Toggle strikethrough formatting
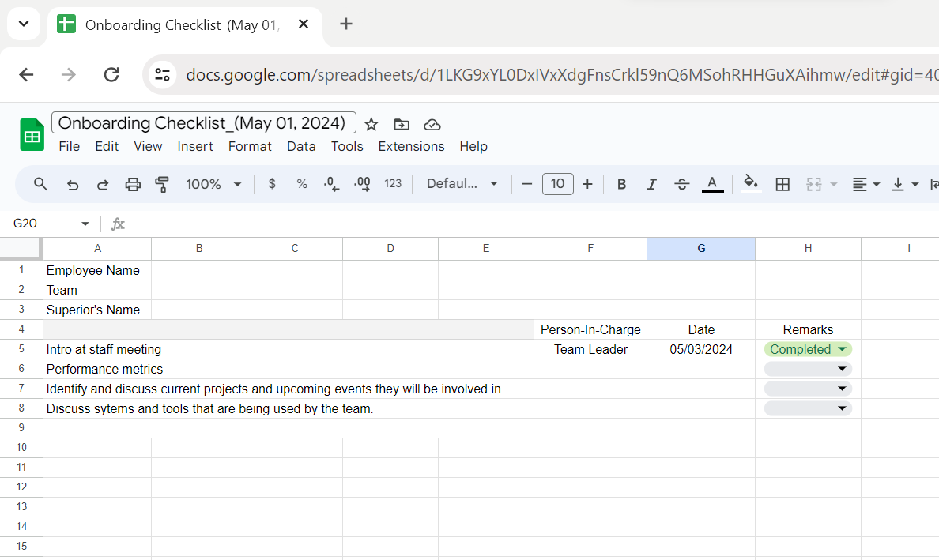This screenshot has height=560, width=939. [x=681, y=184]
